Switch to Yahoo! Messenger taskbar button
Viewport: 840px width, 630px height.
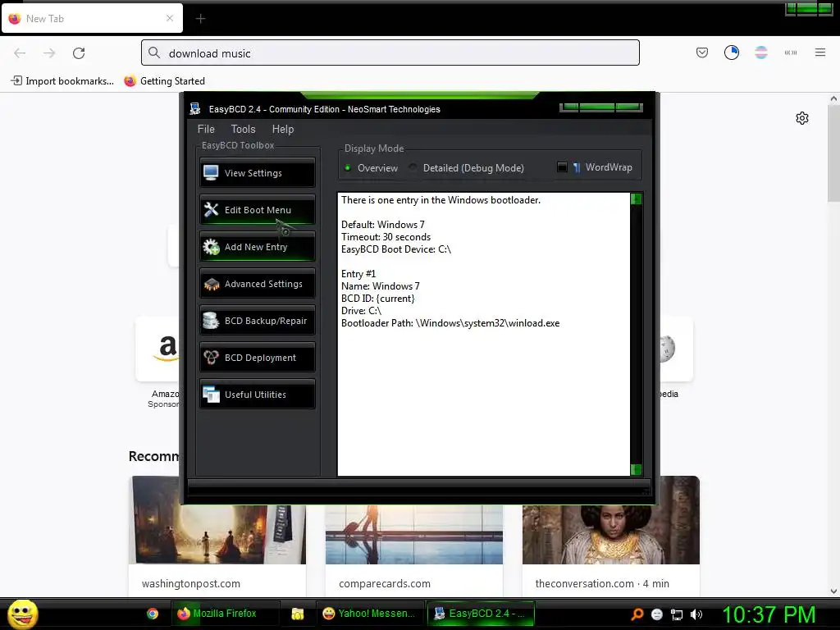pyautogui.click(x=370, y=614)
